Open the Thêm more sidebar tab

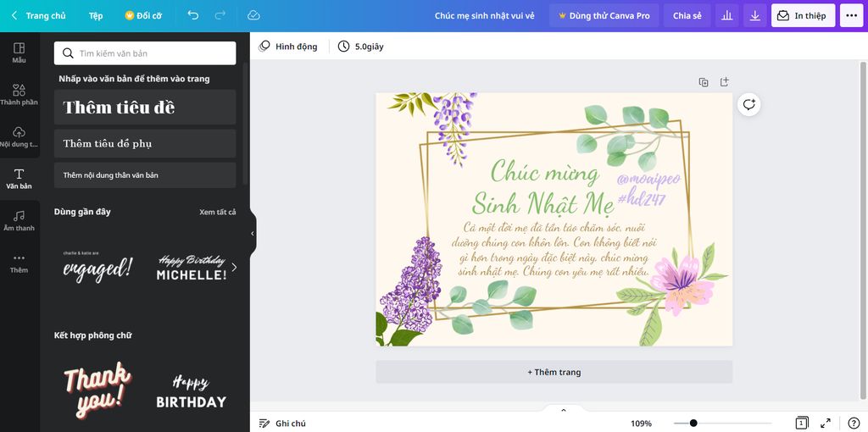coord(19,263)
